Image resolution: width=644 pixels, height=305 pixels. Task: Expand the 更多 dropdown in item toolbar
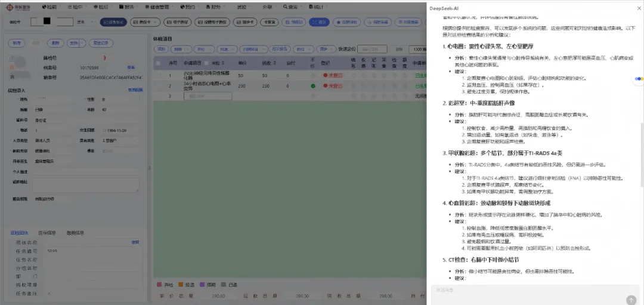click(x=326, y=50)
